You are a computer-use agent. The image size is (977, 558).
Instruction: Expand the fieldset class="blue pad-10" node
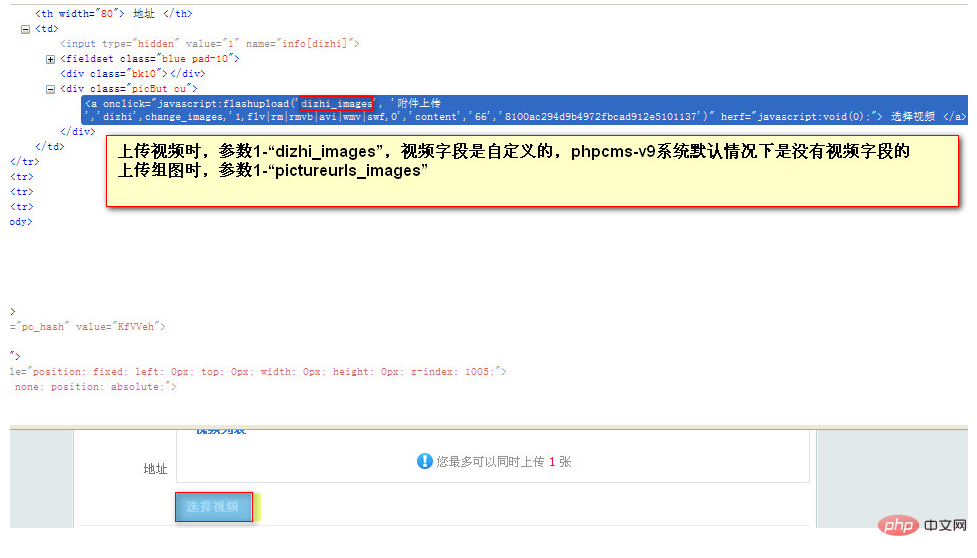[50, 59]
